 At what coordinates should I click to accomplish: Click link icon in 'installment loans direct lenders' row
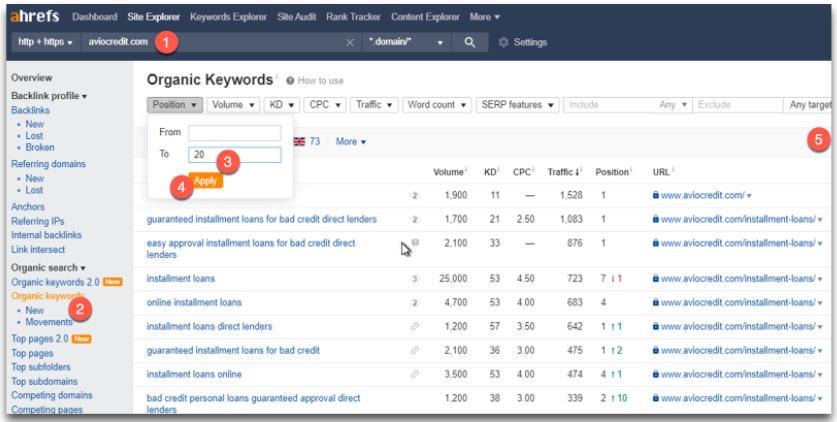(x=414, y=326)
